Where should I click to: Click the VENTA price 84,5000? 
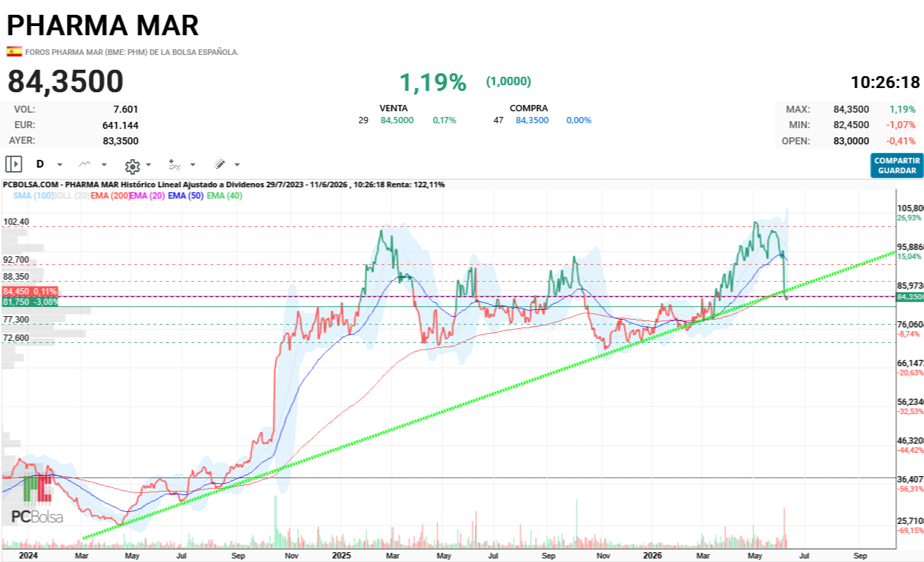(x=397, y=120)
